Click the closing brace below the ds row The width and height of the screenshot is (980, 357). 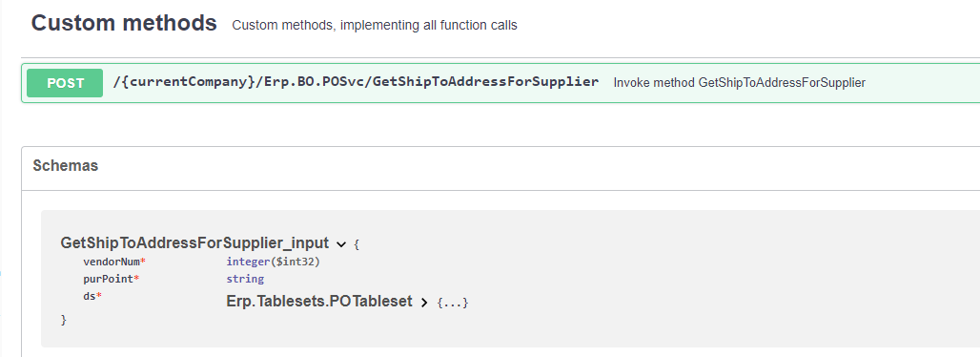tap(63, 320)
